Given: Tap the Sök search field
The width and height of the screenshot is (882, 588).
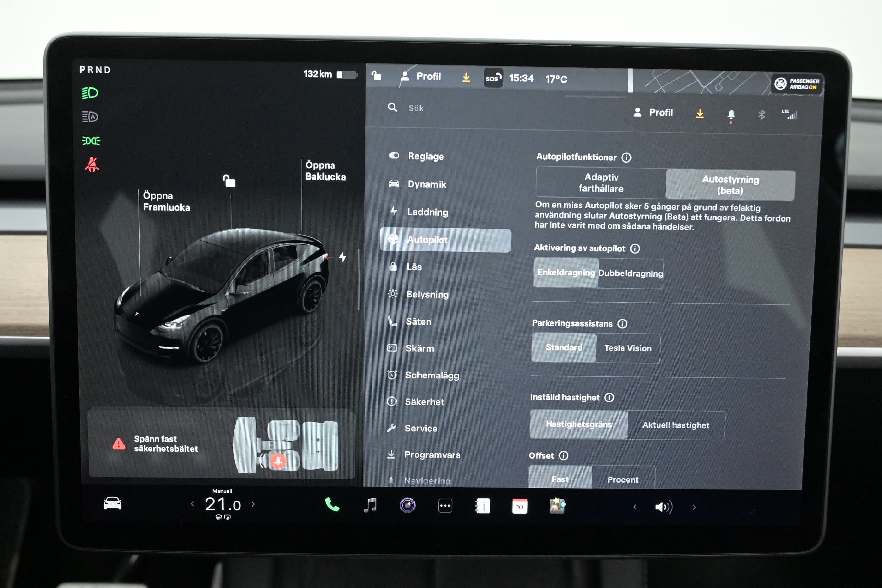Looking at the screenshot, I should 416,108.
